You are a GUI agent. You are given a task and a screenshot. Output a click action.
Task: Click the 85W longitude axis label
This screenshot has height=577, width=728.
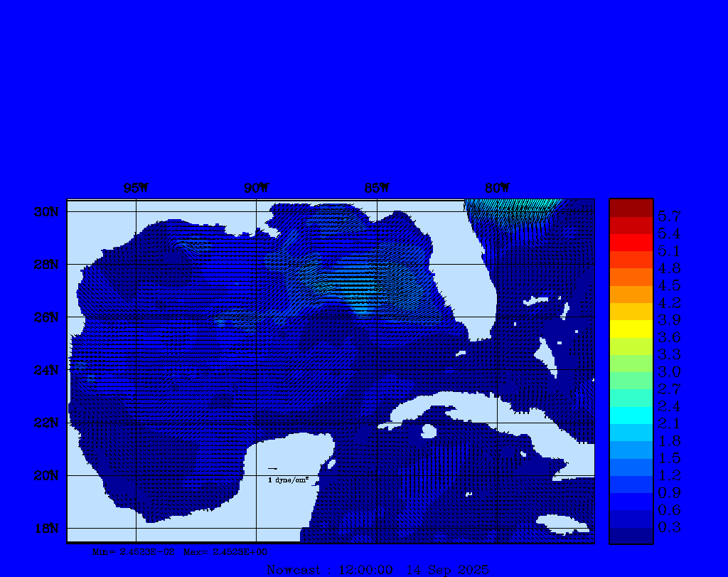point(377,189)
